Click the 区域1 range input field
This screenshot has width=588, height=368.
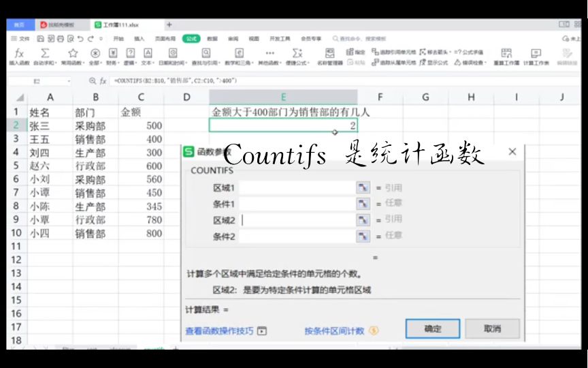pyautogui.click(x=297, y=188)
